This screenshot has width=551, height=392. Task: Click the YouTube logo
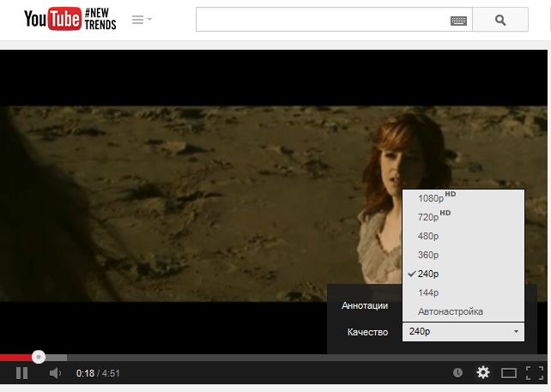tap(51, 19)
